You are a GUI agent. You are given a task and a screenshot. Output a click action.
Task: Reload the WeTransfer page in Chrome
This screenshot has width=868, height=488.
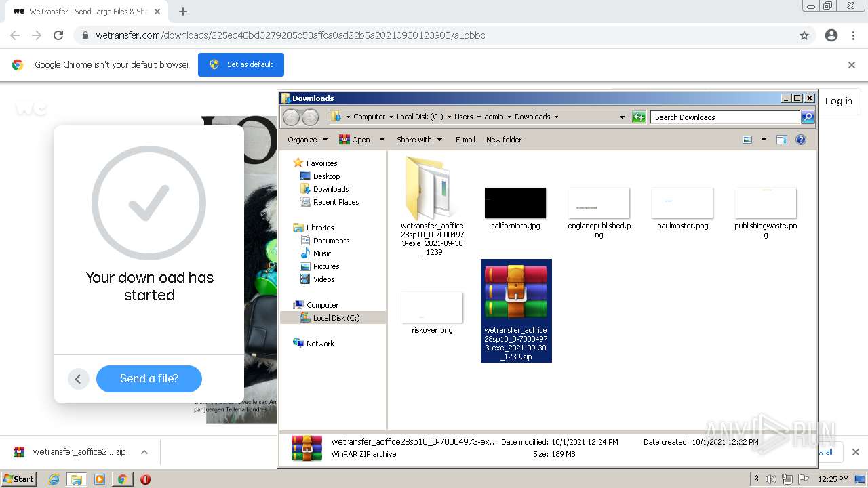pos(58,35)
